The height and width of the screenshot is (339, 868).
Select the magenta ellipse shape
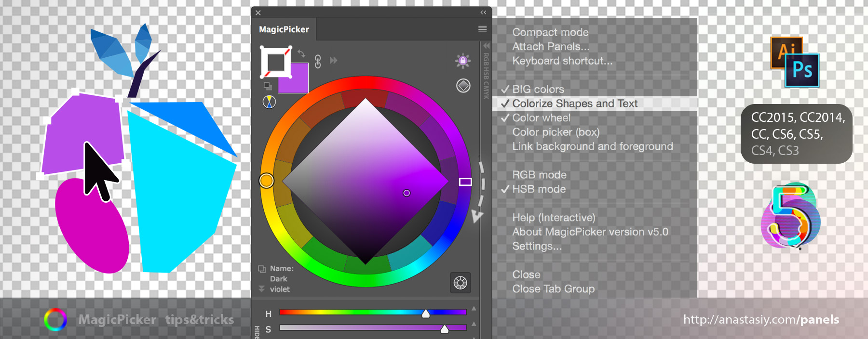tap(91, 226)
